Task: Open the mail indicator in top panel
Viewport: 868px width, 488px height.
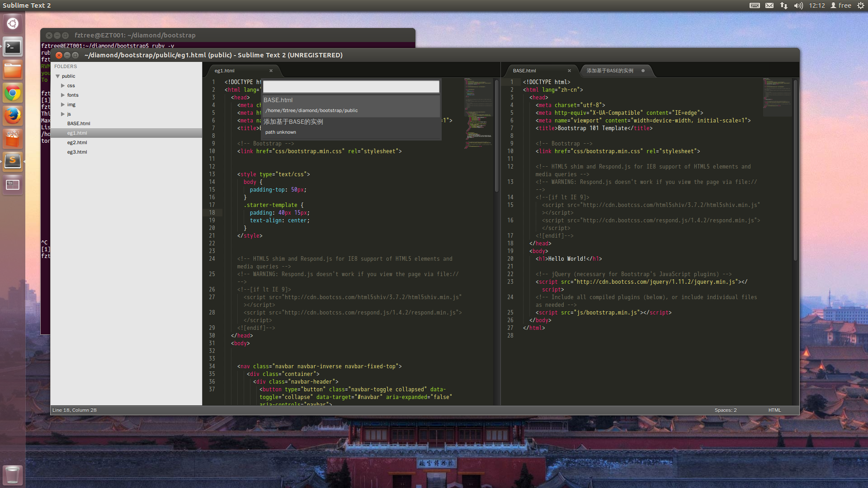Action: pos(769,5)
